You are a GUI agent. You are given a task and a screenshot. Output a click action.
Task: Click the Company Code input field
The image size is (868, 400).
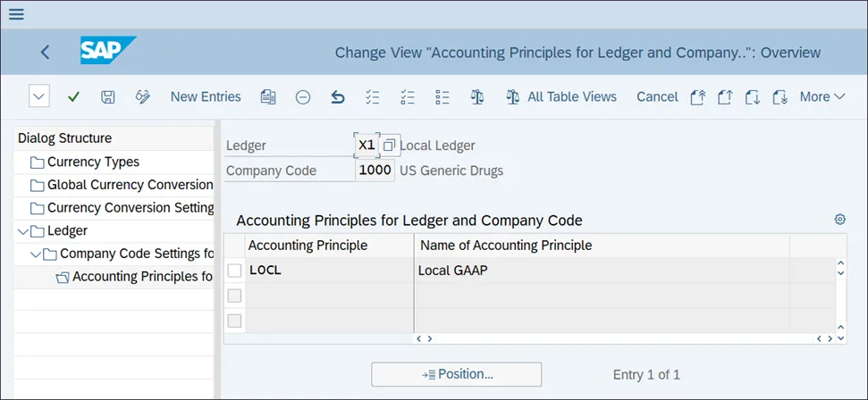point(375,170)
